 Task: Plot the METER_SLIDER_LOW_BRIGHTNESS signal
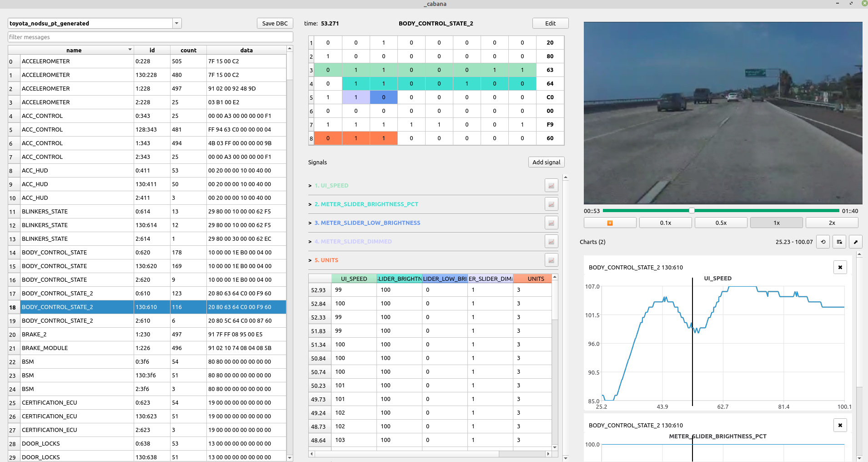(551, 223)
